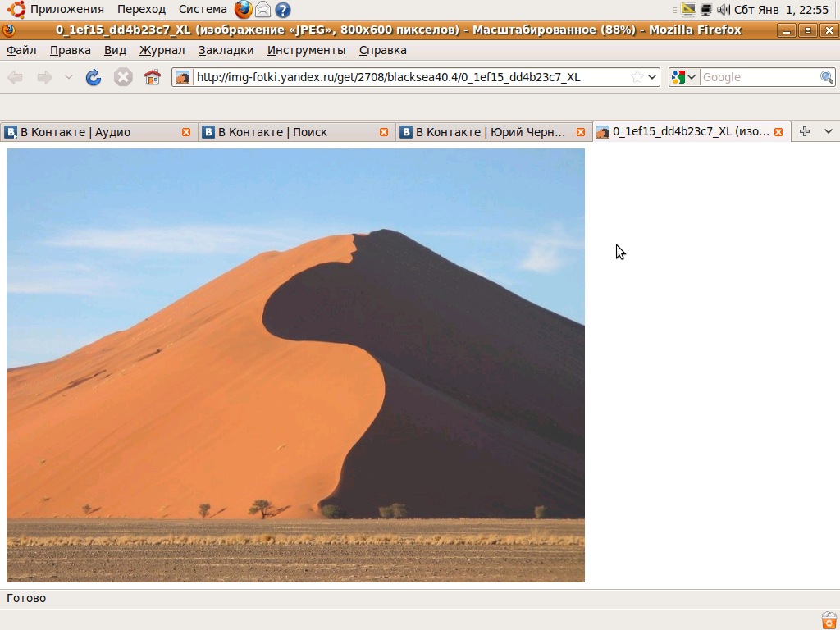Image resolution: width=840 pixels, height=630 pixels.
Task: Go to the Home page icon
Action: click(x=153, y=77)
